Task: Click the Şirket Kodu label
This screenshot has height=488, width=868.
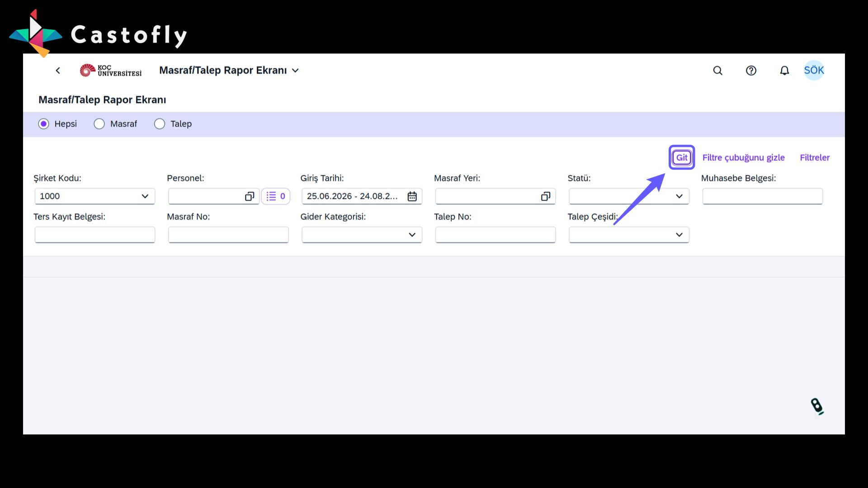Action: coord(57,178)
